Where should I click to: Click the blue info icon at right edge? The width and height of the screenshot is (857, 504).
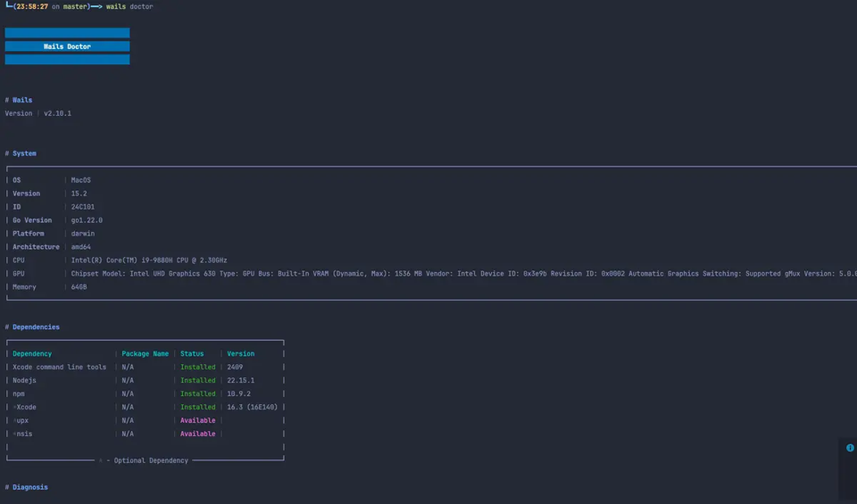pos(850,448)
